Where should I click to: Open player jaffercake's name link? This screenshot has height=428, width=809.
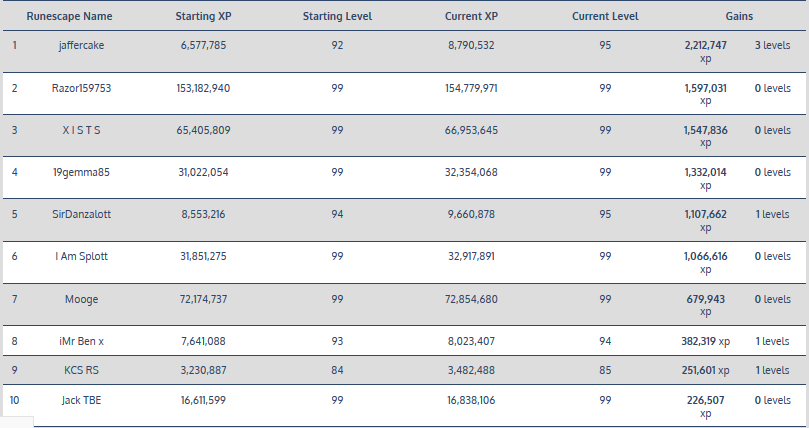[81, 46]
